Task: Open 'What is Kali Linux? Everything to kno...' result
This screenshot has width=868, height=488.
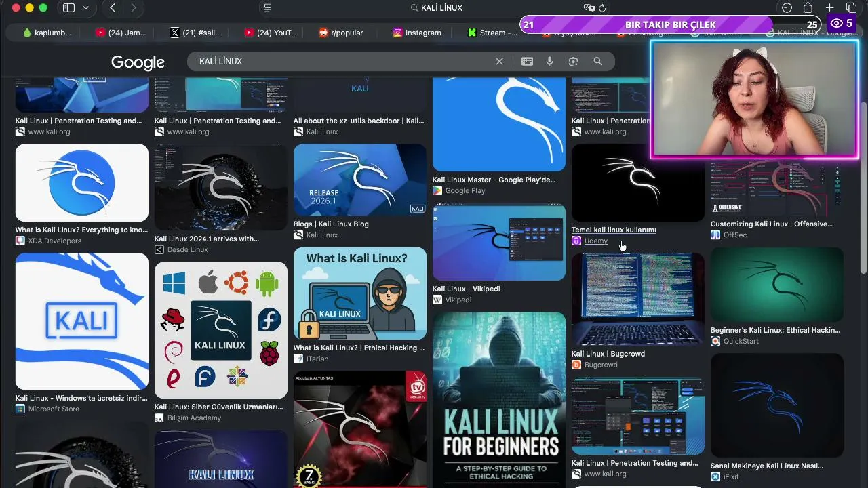Action: tap(81, 230)
